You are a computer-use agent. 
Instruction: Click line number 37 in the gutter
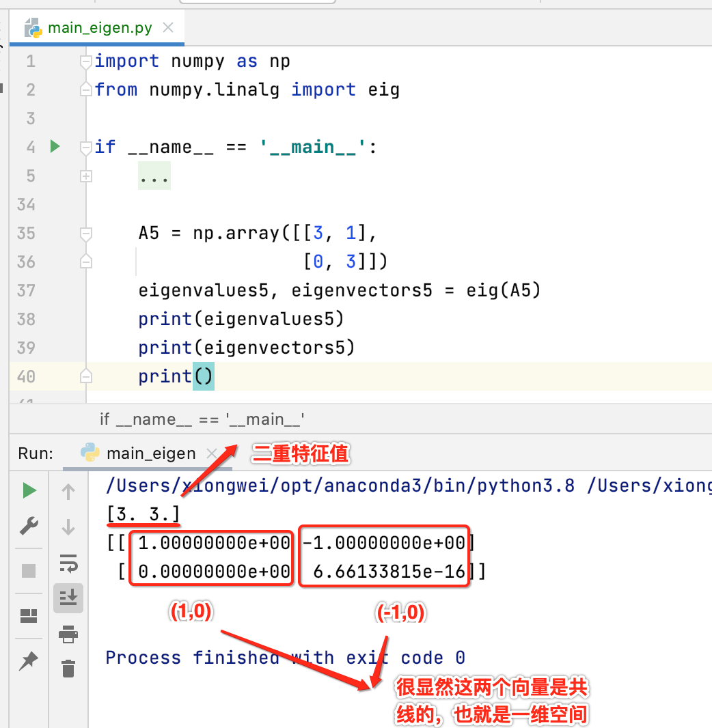coord(26,291)
